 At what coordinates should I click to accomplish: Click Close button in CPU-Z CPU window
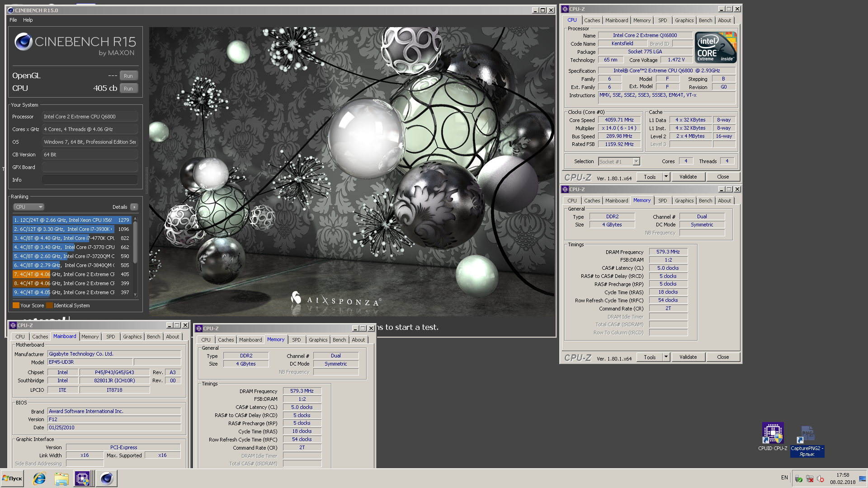tap(723, 177)
